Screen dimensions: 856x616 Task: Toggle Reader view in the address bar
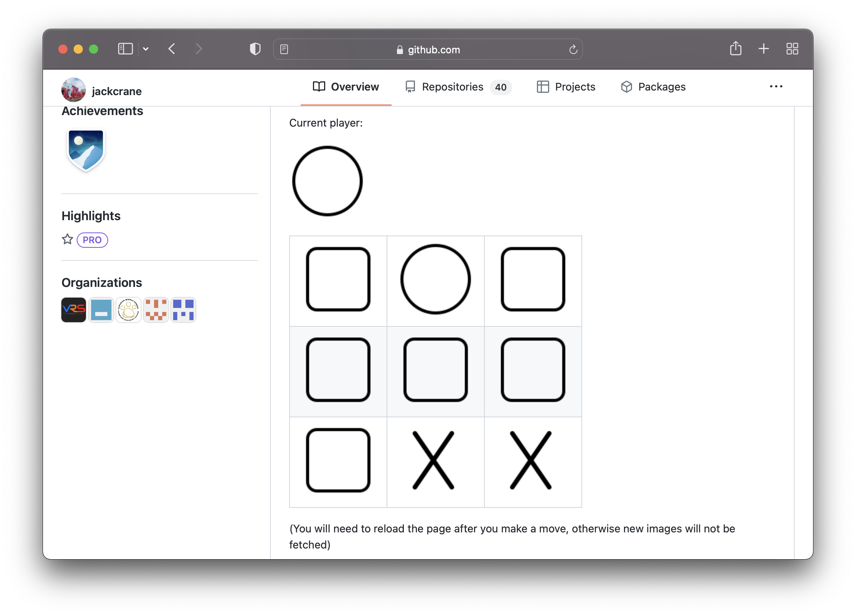point(284,49)
